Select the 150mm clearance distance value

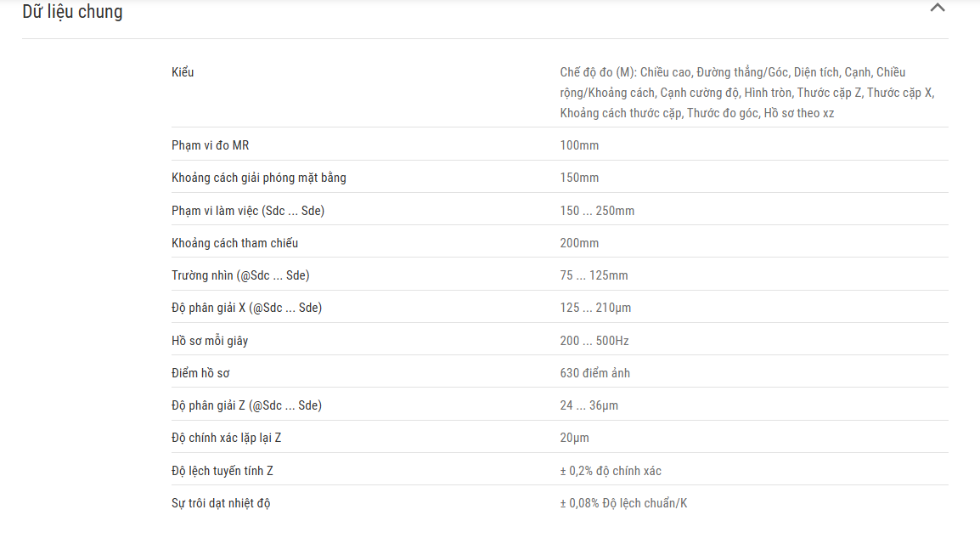(x=579, y=178)
